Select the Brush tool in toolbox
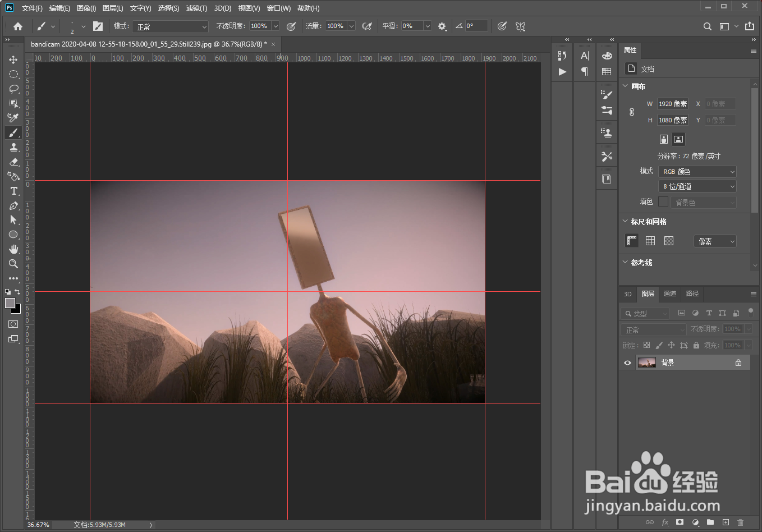The height and width of the screenshot is (532, 762). pyautogui.click(x=13, y=132)
